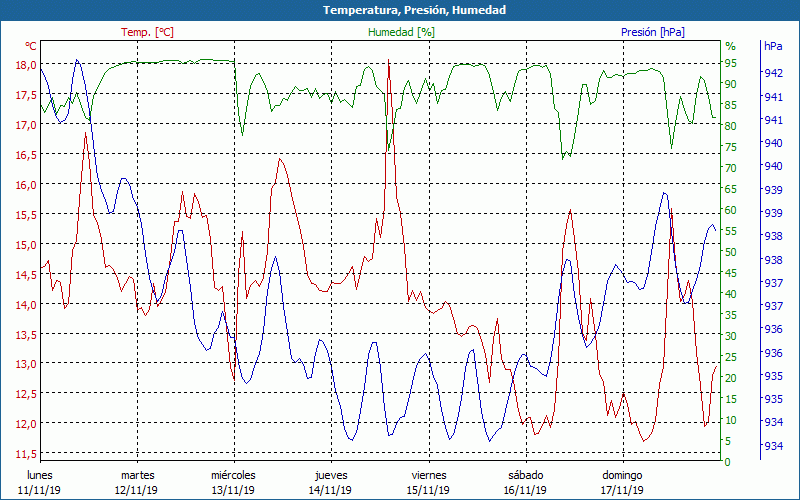Viewport: 800px width, 500px height.
Task: Click the date 16/11/19
Action: [525, 490]
